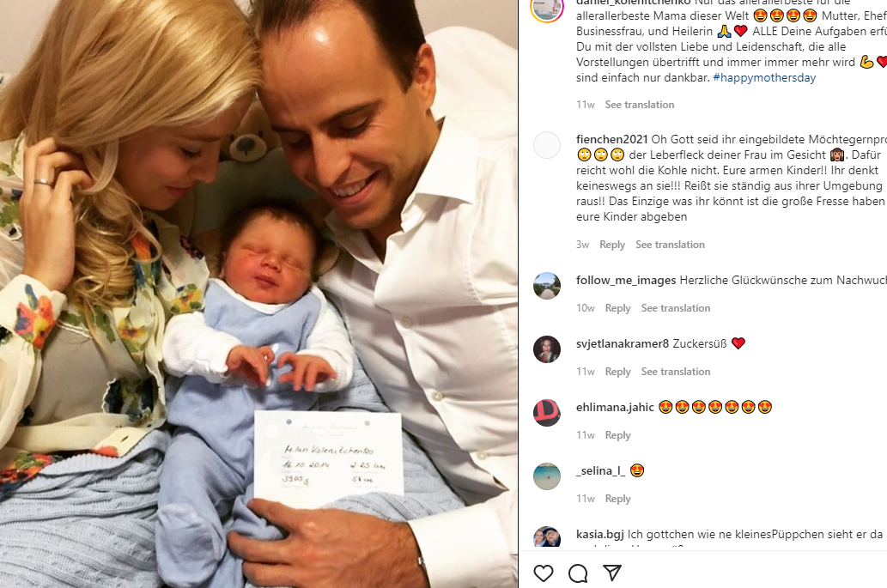887x588 pixels.
Task: Open ehlimana.jahic profile avatar
Action: 547,413
